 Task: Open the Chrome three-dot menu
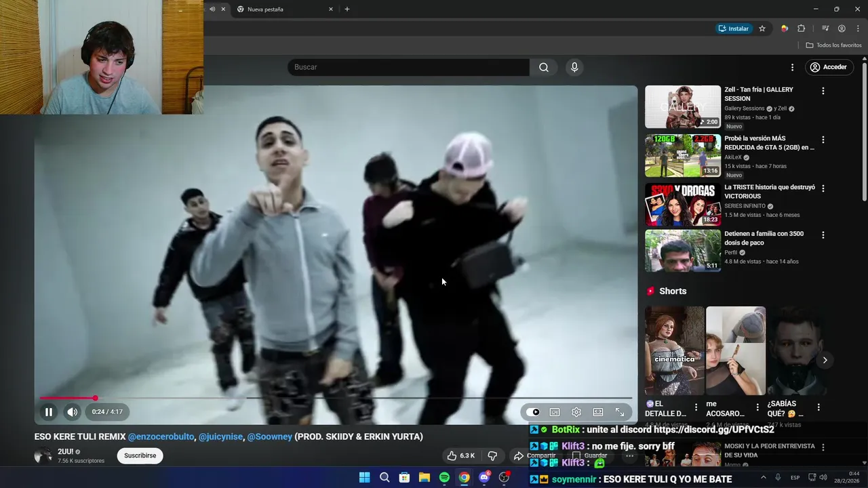click(x=858, y=28)
